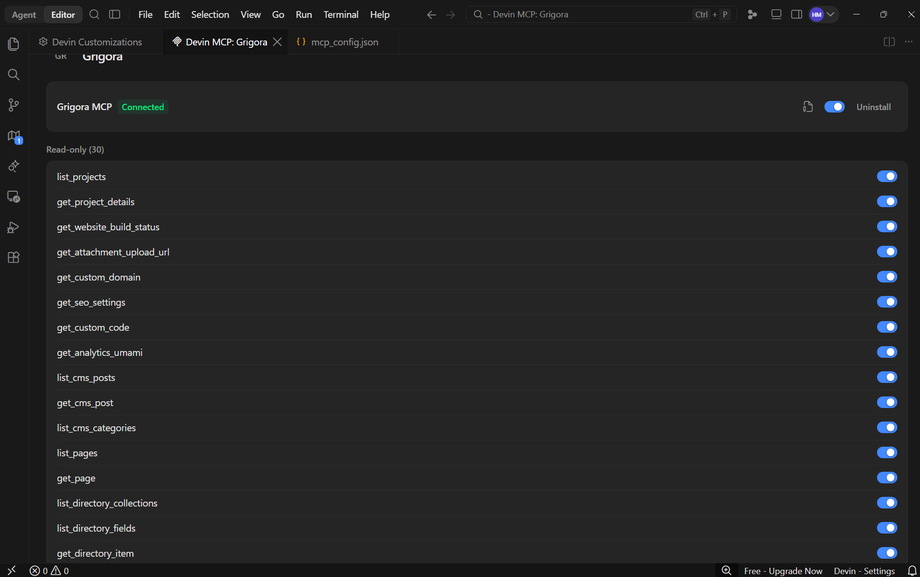Open the remote window indicator in status bar

12,571
